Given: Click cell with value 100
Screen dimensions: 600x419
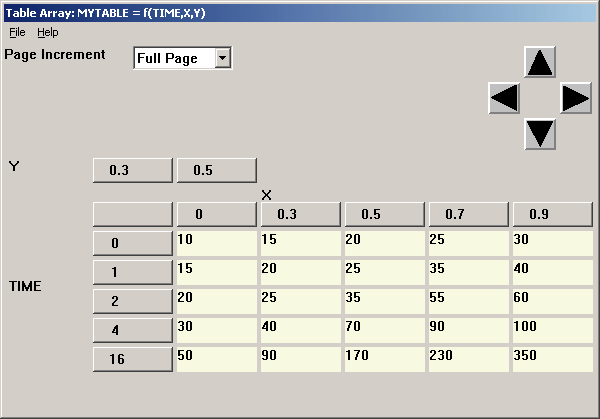Looking at the screenshot, I should pyautogui.click(x=553, y=330).
